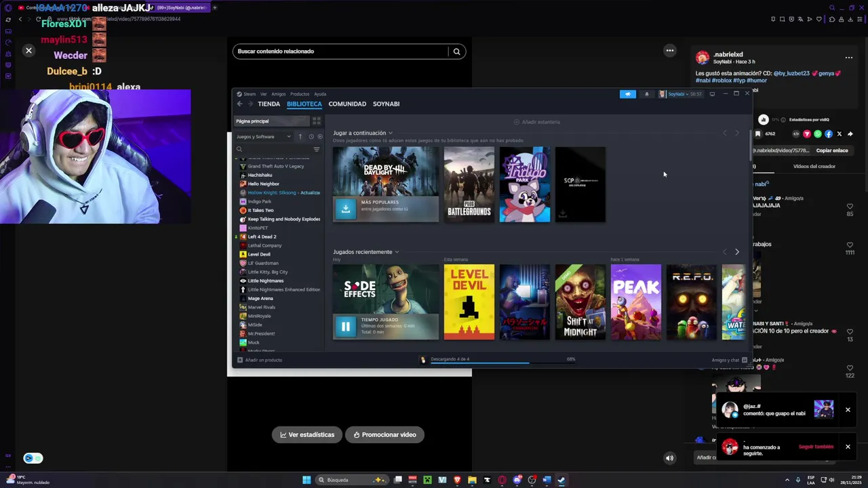Open Shift at Midnight demo cover
868x488 pixels.
580,302
